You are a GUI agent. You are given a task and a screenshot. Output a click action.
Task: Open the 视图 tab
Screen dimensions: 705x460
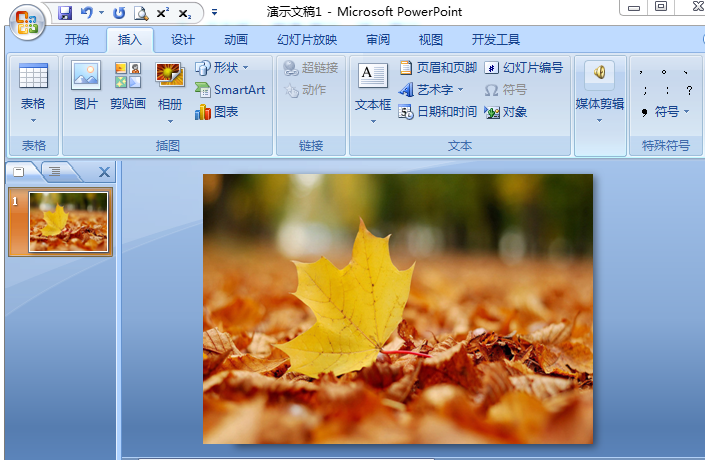431,40
